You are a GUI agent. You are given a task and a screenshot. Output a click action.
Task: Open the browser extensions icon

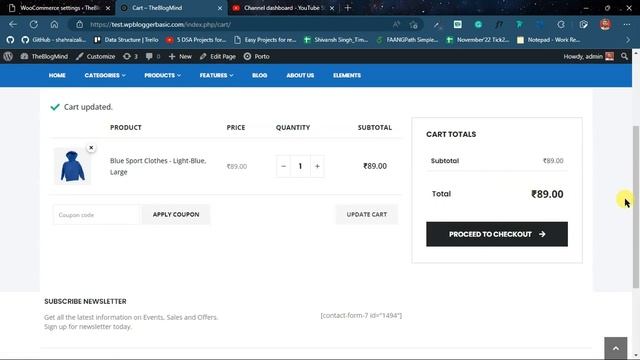pos(561,24)
